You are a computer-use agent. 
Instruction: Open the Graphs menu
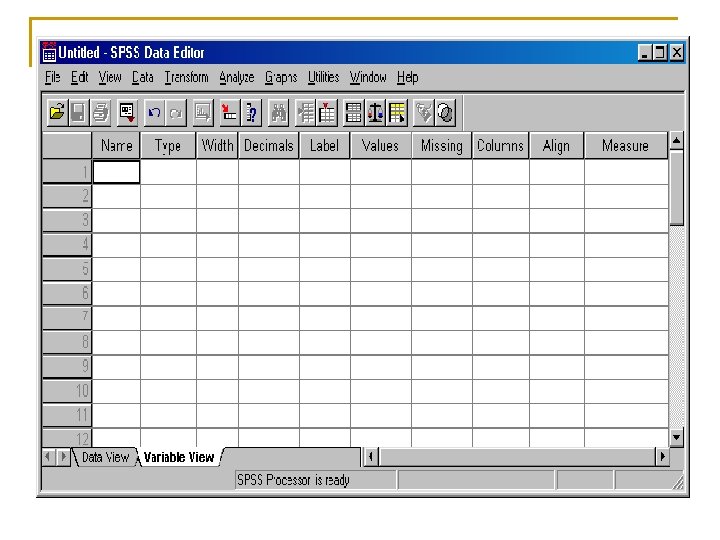click(x=281, y=78)
